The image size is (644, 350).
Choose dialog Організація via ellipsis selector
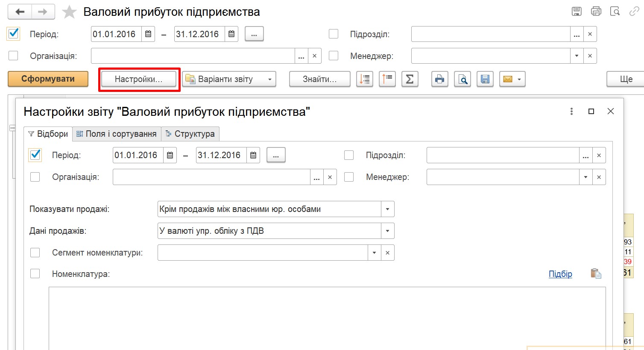[316, 177]
